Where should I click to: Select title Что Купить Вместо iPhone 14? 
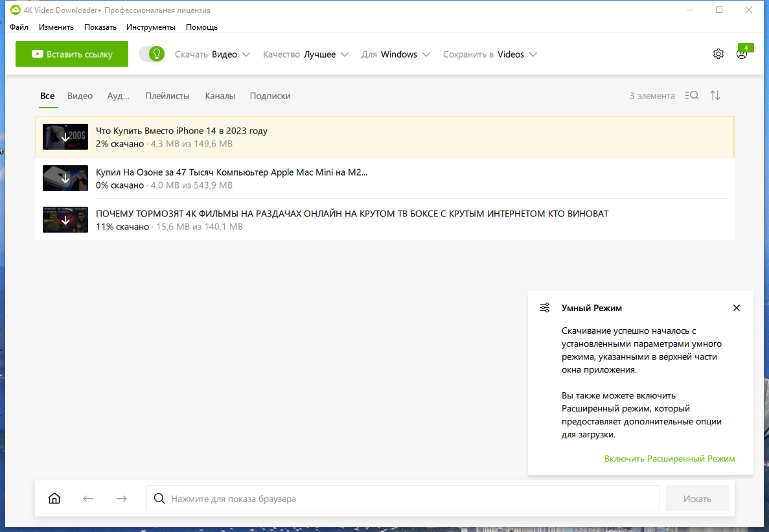coord(181,131)
